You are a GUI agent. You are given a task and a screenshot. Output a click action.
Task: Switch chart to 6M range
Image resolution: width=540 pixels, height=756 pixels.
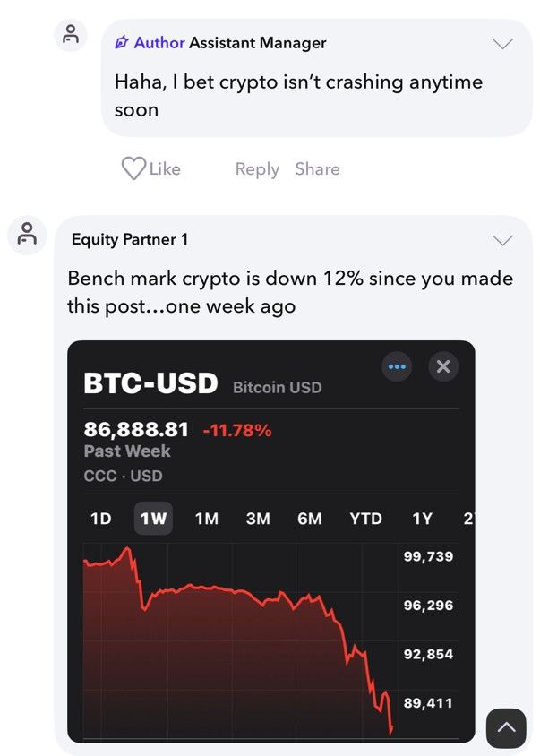tap(310, 519)
